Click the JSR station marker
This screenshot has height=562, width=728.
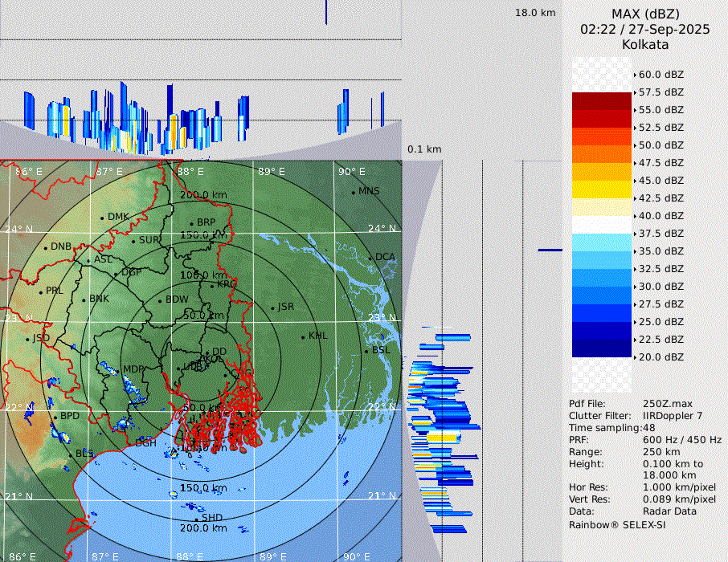pyautogui.click(x=272, y=307)
